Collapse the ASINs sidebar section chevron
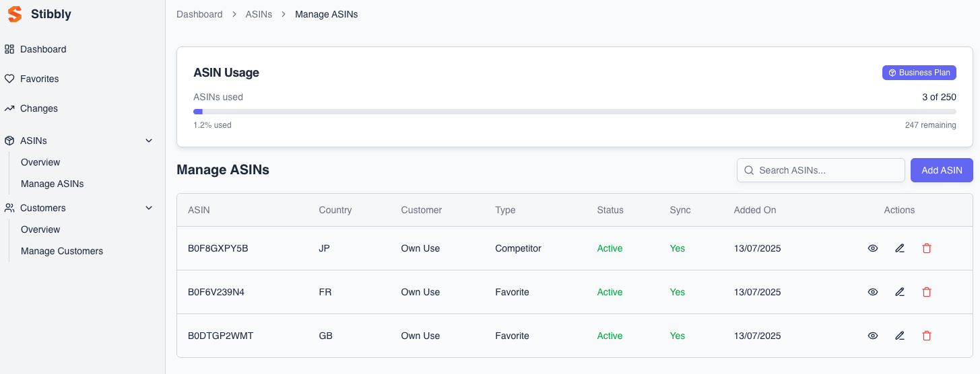The image size is (980, 374). pyautogui.click(x=150, y=141)
